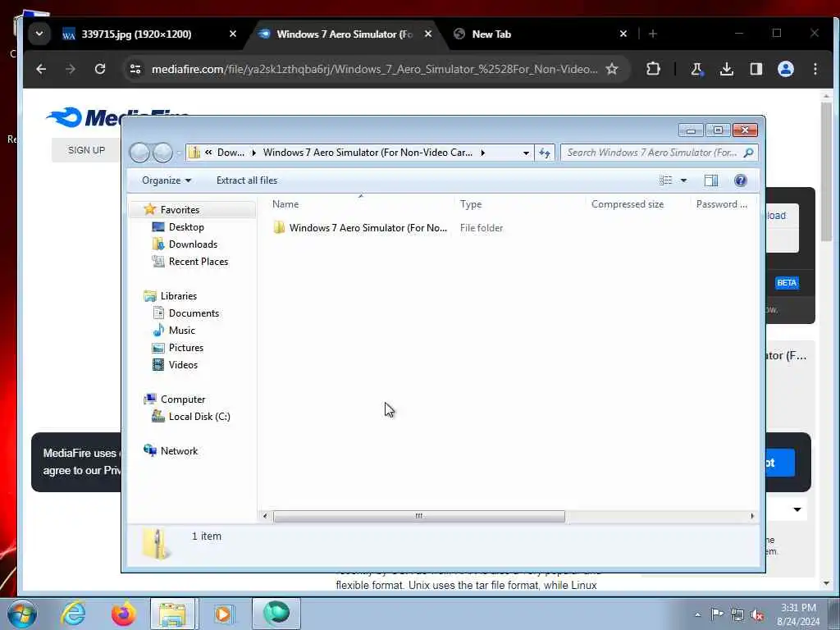Click the Explorer refresh button beside address bar
840x630 pixels.
545,153
